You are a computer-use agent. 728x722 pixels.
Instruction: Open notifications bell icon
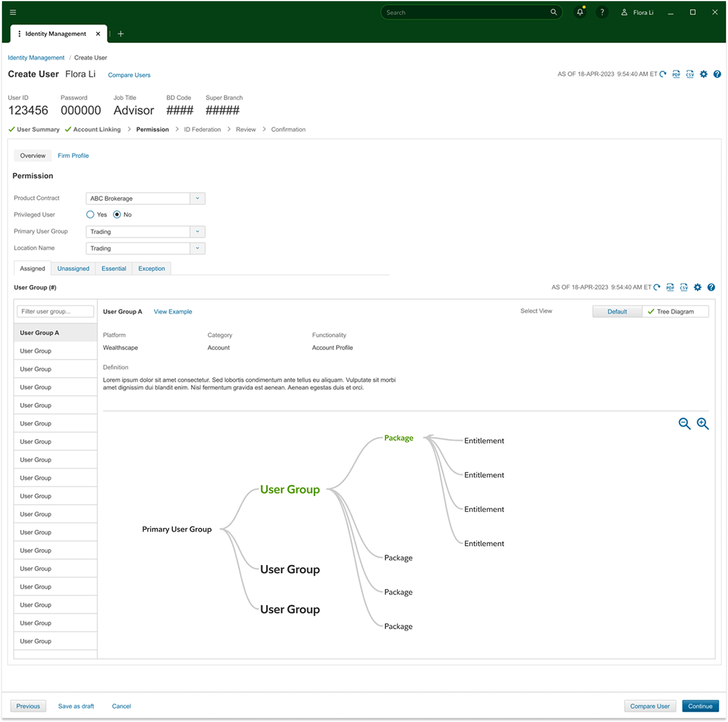(x=580, y=12)
